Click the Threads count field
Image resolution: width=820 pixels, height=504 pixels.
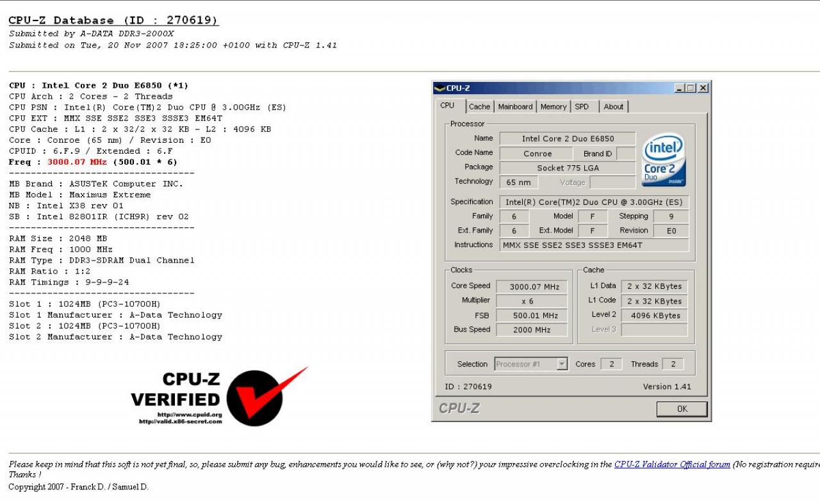point(673,364)
